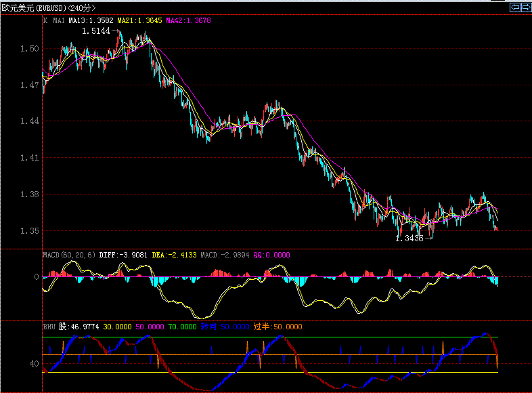Click the 1.50 price axis label
The height and width of the screenshot is (393, 532).
(x=29, y=49)
